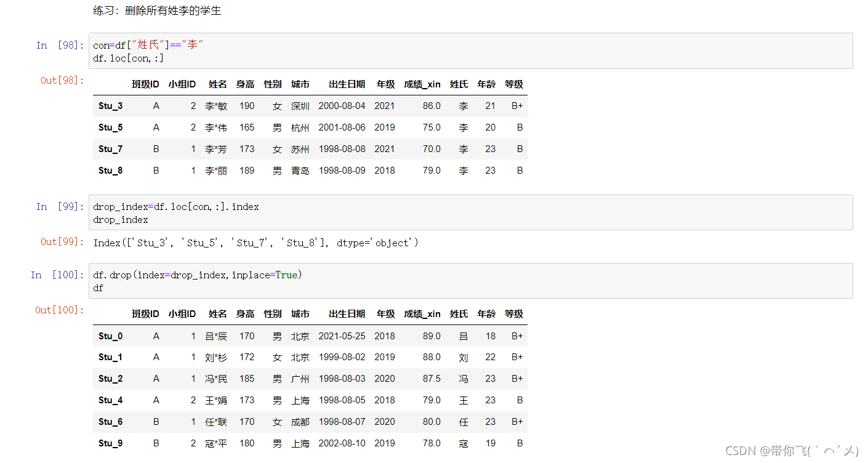Click the birth date 2002-08-10
Screen dimensions: 868x463
click(x=342, y=443)
